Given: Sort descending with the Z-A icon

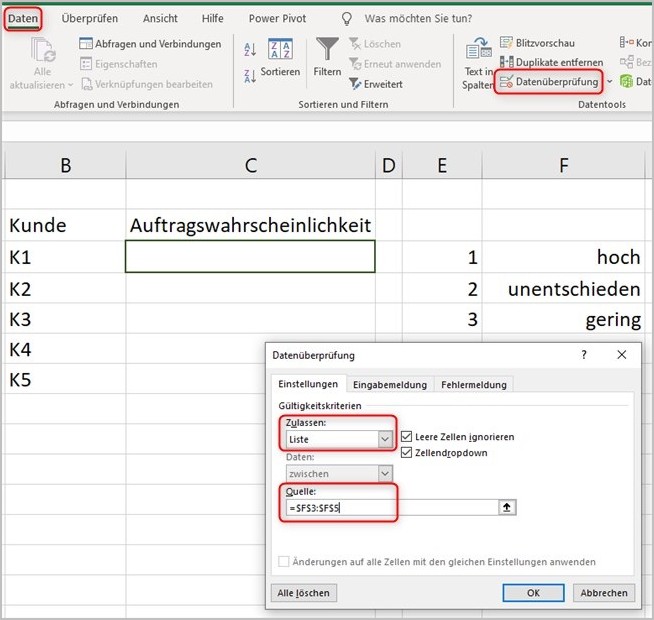Looking at the screenshot, I should click(x=250, y=76).
